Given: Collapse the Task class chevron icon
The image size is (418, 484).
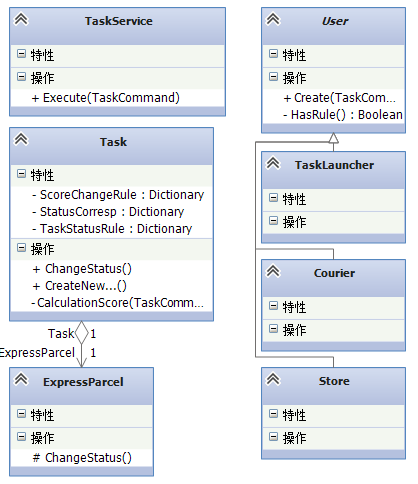Looking at the screenshot, I should coord(21,139).
